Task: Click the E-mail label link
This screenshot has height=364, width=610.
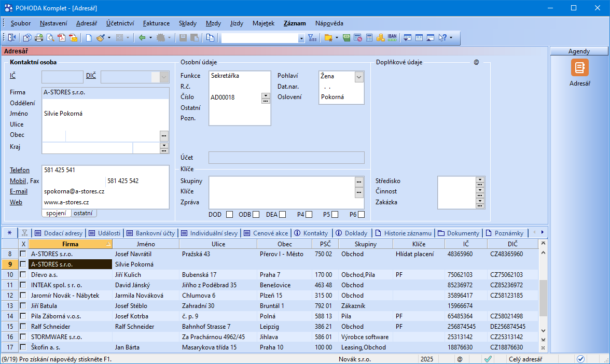Action: (19, 191)
